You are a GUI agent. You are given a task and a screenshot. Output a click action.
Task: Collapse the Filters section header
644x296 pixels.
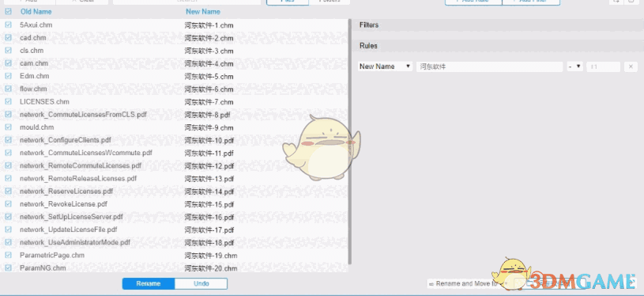click(x=498, y=25)
